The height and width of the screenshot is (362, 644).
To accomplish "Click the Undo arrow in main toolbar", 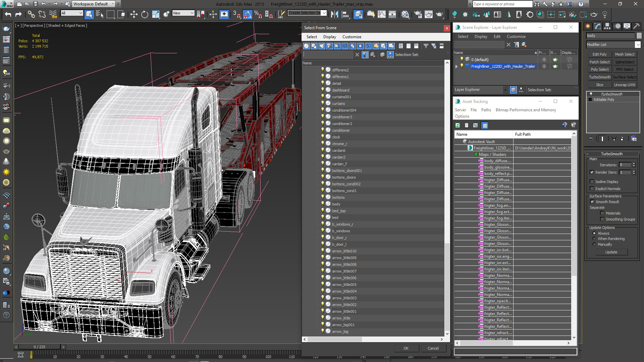I will tap(8, 14).
